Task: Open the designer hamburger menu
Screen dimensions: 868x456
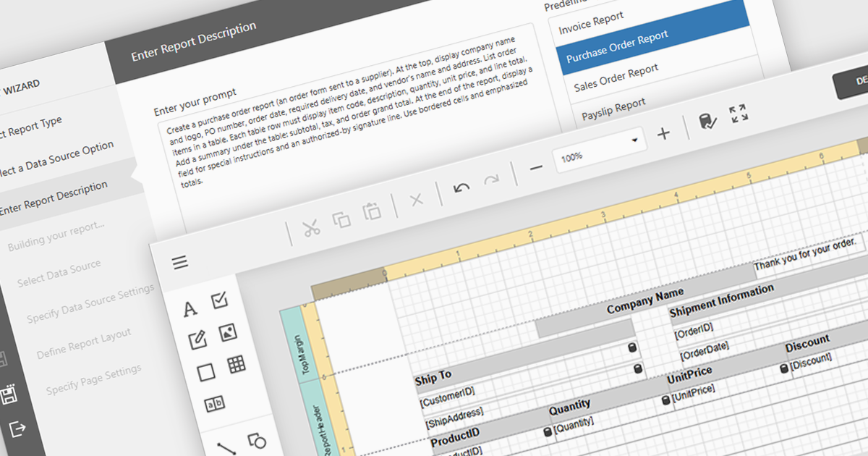Action: pyautogui.click(x=180, y=262)
